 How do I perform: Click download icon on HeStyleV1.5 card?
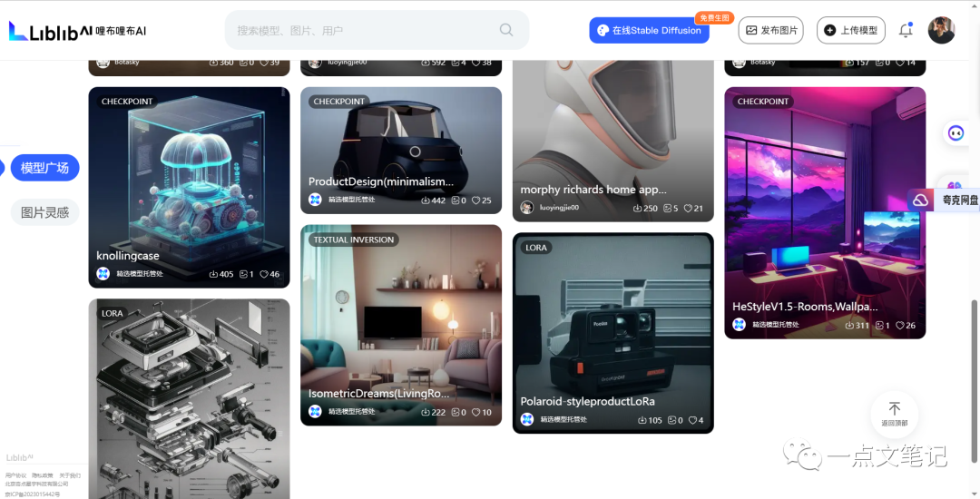pos(849,326)
